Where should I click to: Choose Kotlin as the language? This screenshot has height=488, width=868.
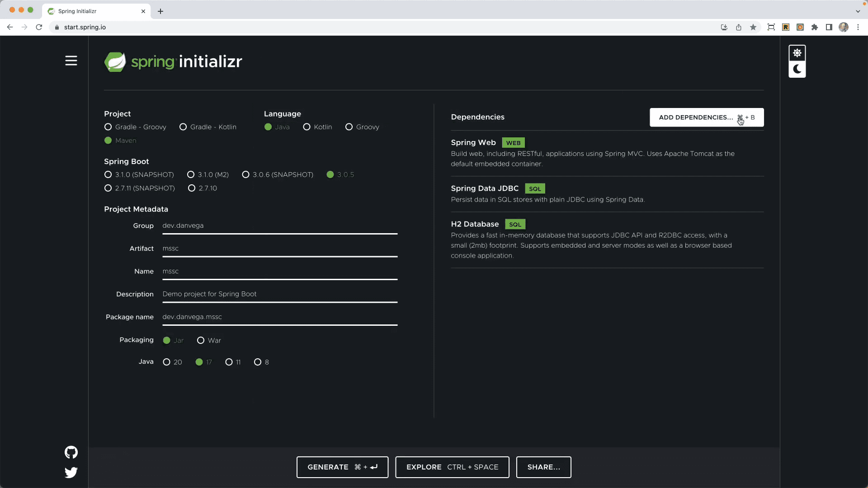tap(307, 127)
